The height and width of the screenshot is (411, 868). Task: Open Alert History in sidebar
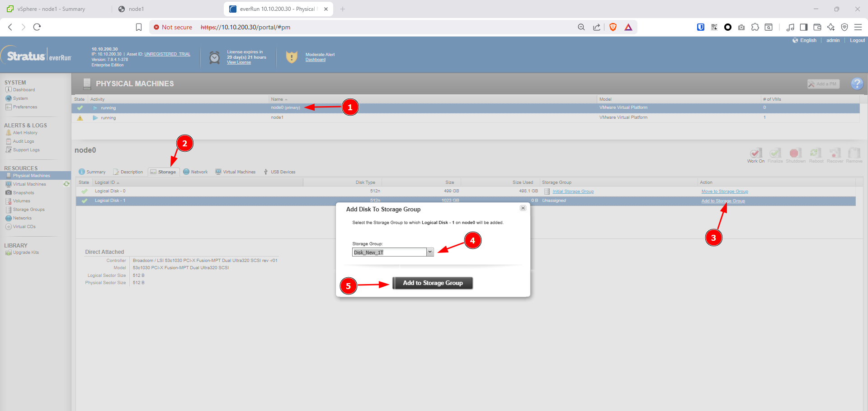coord(25,133)
